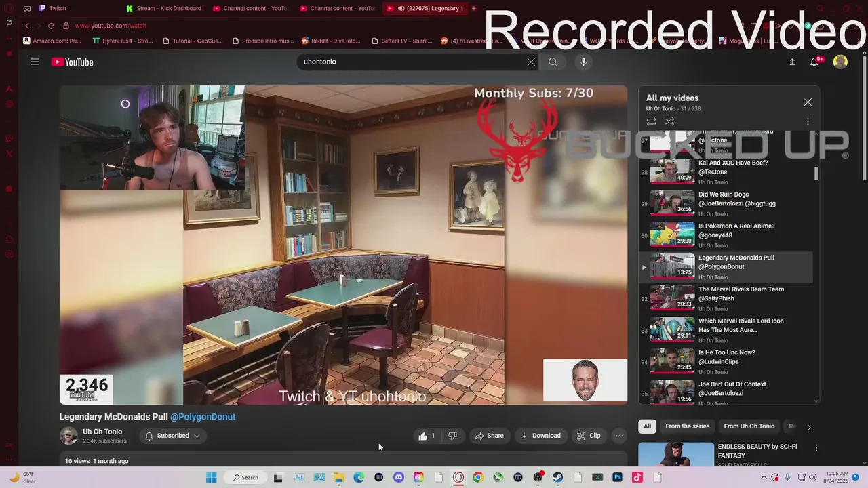Start voice search with the microphone
Viewport: 868px width, 488px height.
point(583,62)
